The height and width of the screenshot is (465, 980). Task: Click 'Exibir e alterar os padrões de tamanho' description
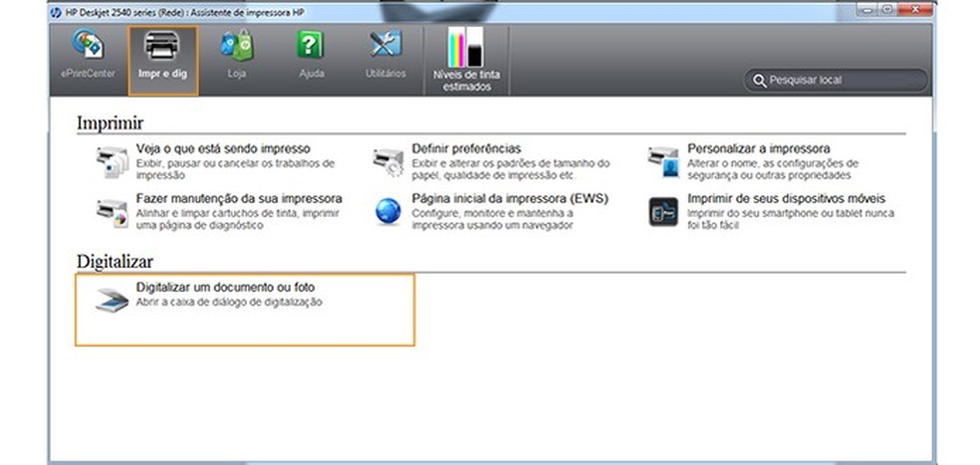511,169
